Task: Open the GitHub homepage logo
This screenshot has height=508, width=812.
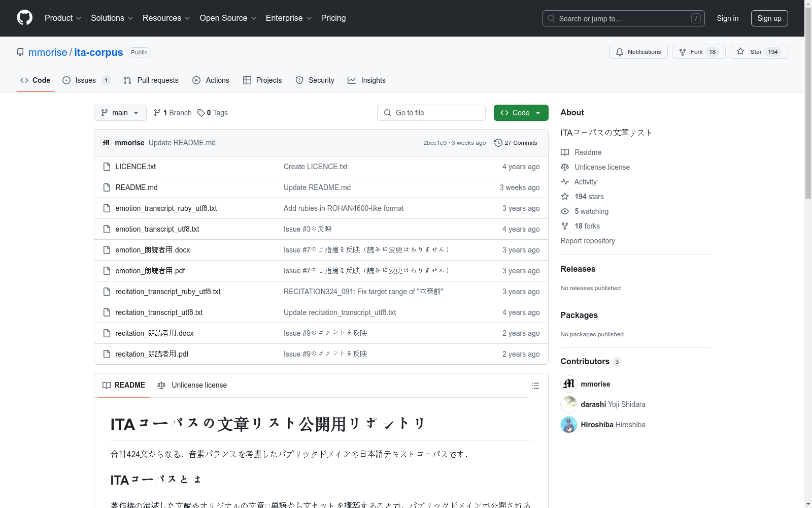Action: [x=24, y=18]
